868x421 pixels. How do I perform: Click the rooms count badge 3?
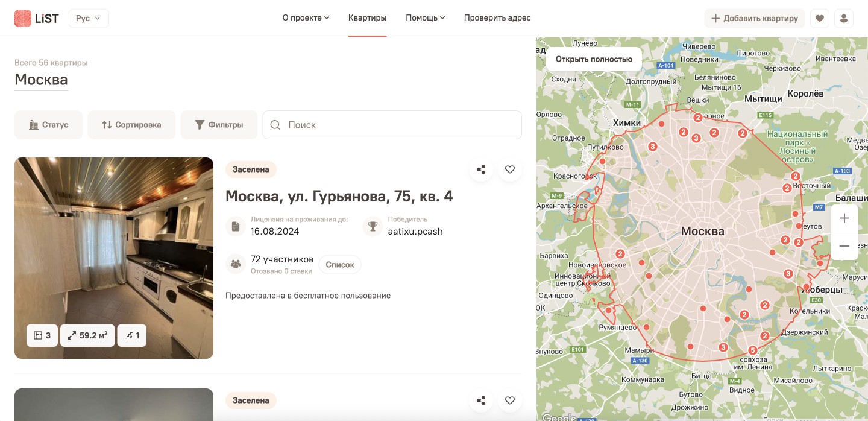pyautogui.click(x=42, y=335)
